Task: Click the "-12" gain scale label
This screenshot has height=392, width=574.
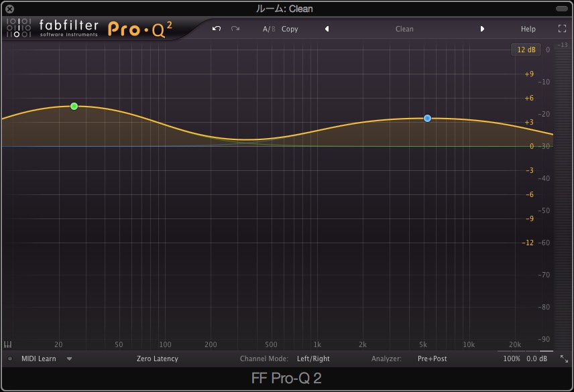Action: 528,243
